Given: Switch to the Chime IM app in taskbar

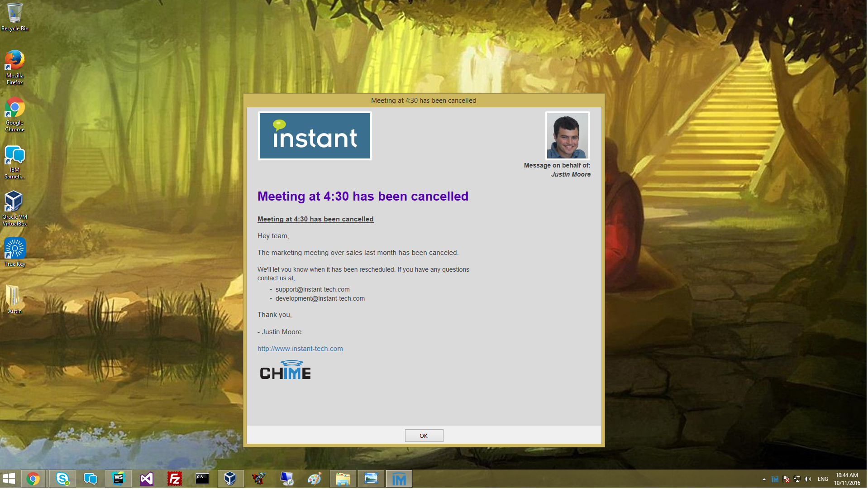Looking at the screenshot, I should (x=399, y=479).
